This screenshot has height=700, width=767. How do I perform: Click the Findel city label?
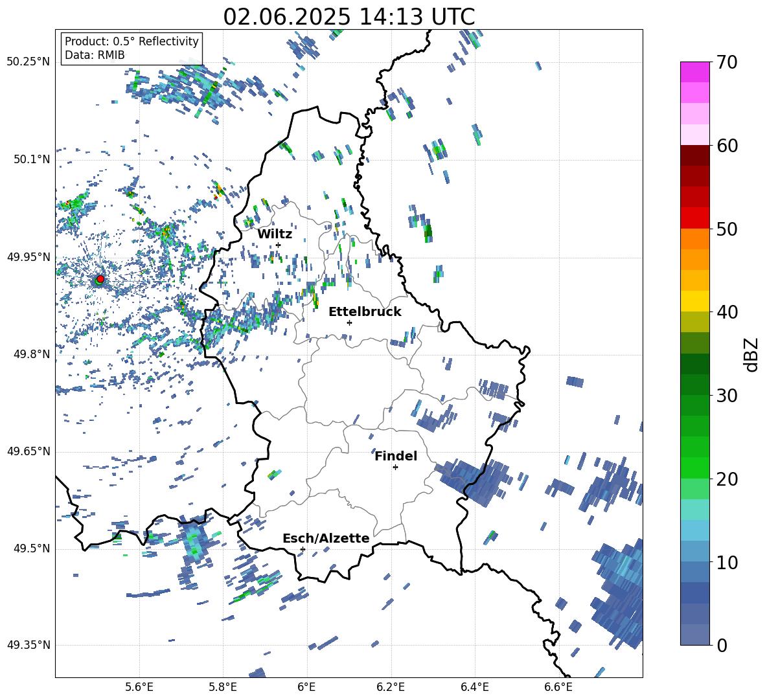pyautogui.click(x=396, y=456)
